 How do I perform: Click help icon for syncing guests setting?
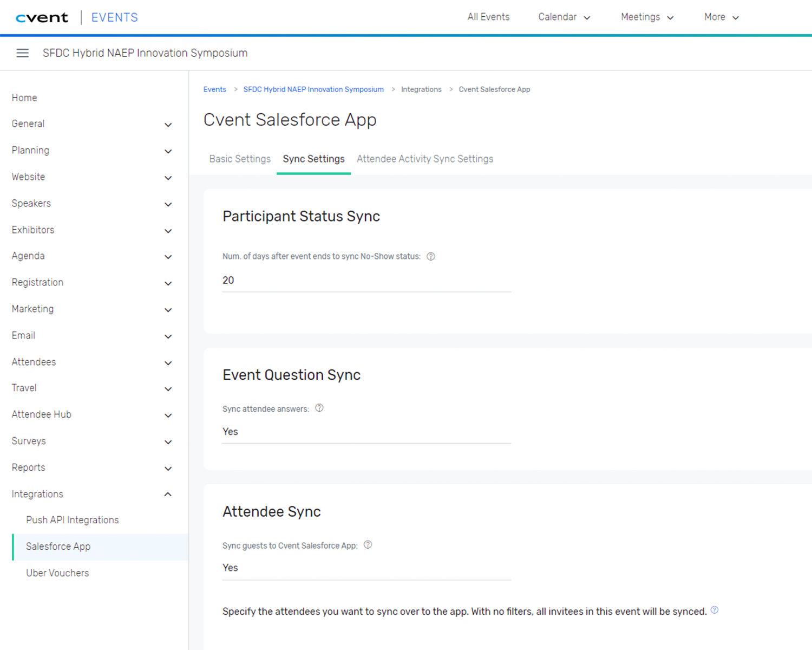pos(368,545)
